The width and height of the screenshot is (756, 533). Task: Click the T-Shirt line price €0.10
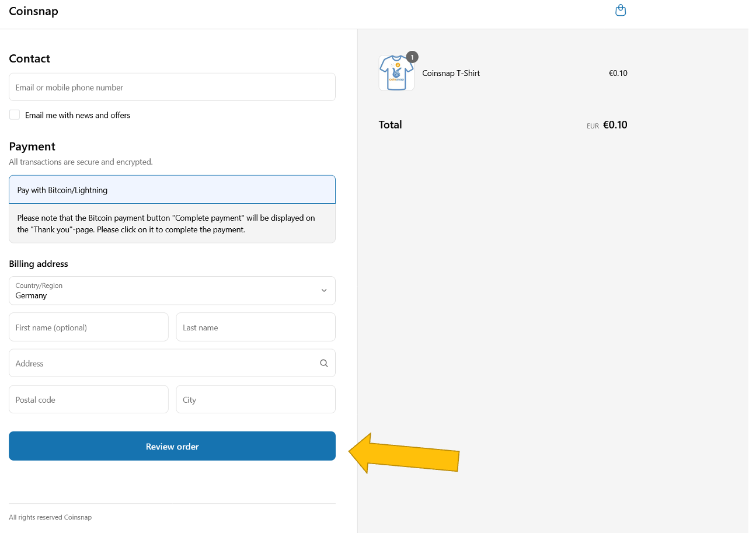pyautogui.click(x=618, y=73)
